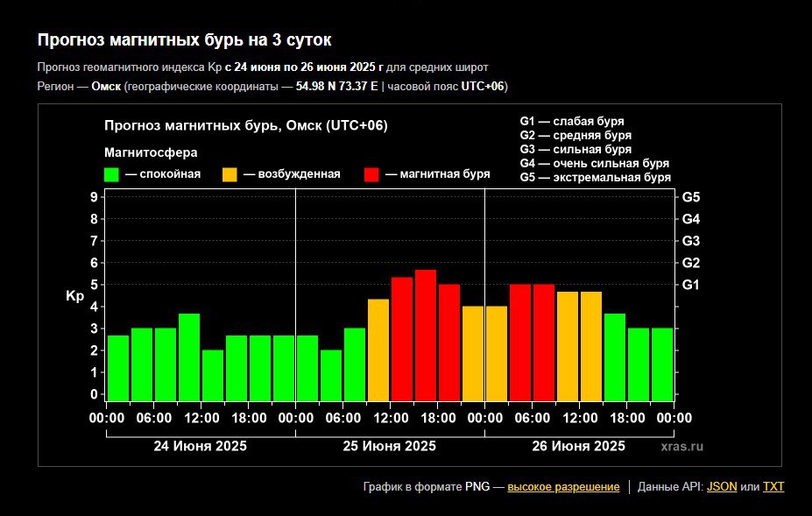Click the 24 Июня 2025 date label
Screen dimensions: 812x516
pyautogui.click(x=201, y=446)
